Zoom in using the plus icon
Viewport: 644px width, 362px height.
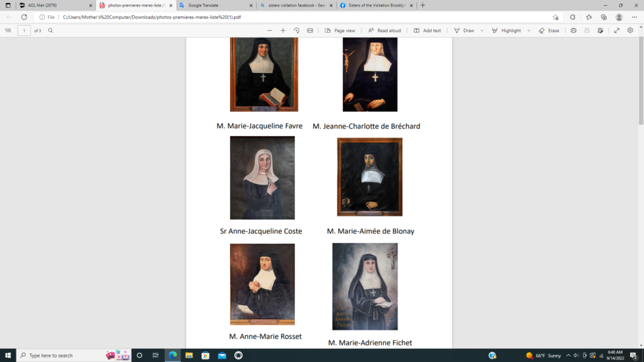point(283,31)
